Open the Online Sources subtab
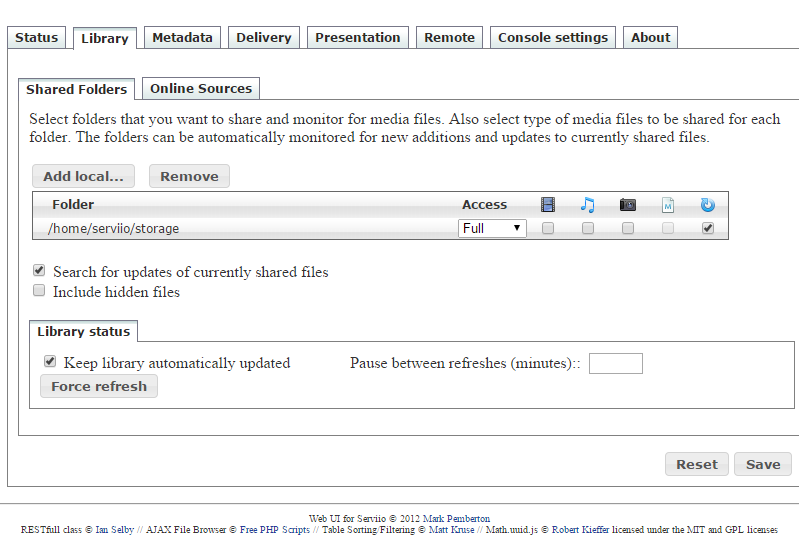Viewport: 799px width, 549px height. 201,89
